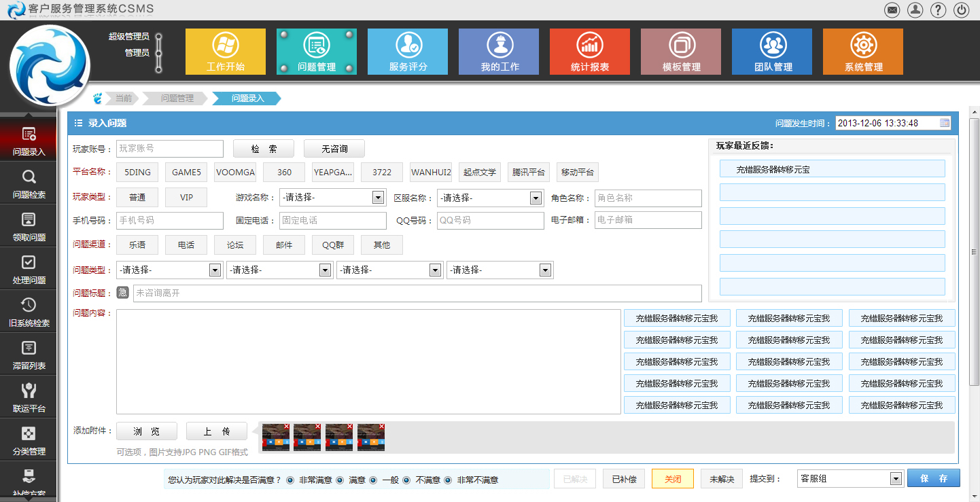The height and width of the screenshot is (502, 980).
Task: Open 滞留列表 in the left sidebar
Action: 29,355
